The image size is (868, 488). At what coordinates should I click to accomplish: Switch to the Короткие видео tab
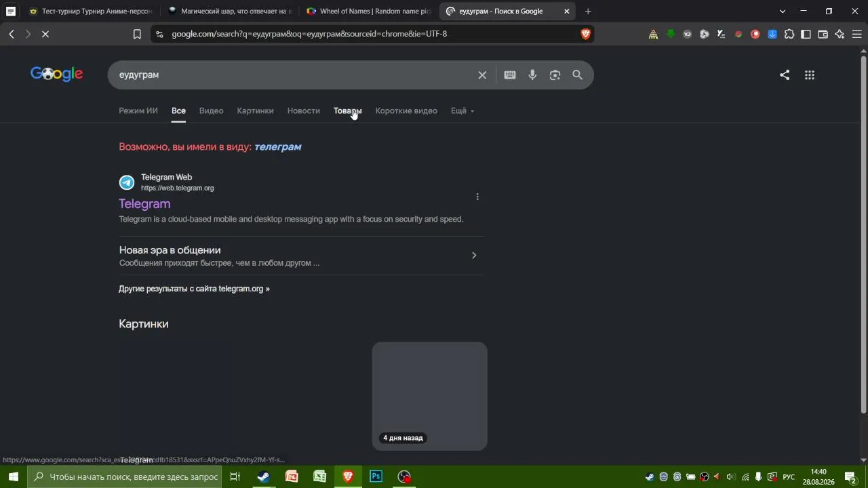406,110
